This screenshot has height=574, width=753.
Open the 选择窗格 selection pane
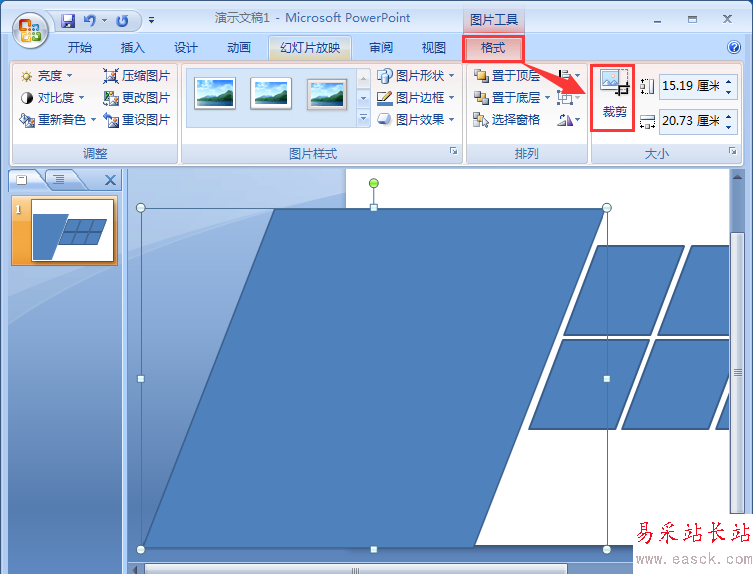507,120
